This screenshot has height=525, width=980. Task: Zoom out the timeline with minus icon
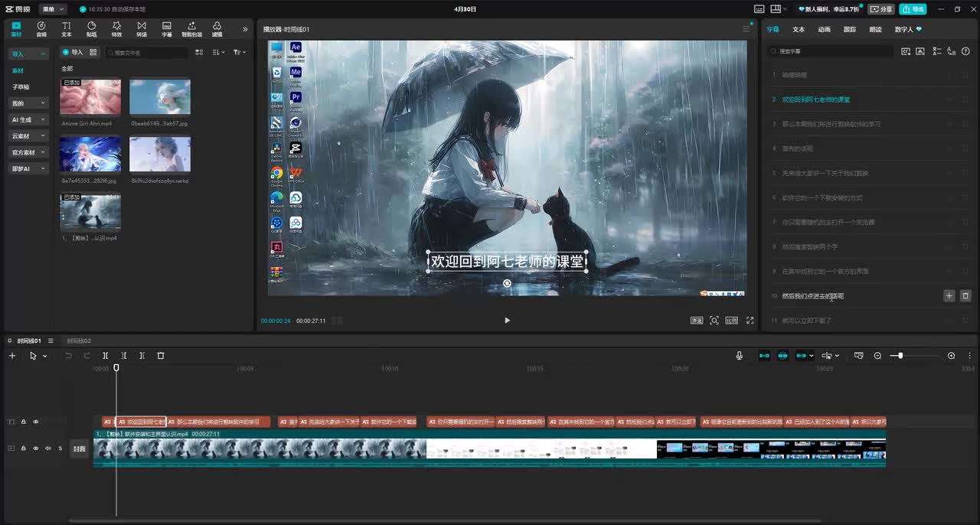pyautogui.click(x=877, y=356)
